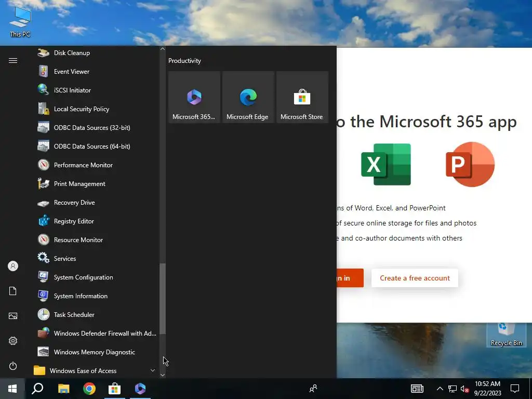532x399 pixels.
Task: Launch ODBC Data Sources (32-bit)
Action: click(x=95, y=128)
